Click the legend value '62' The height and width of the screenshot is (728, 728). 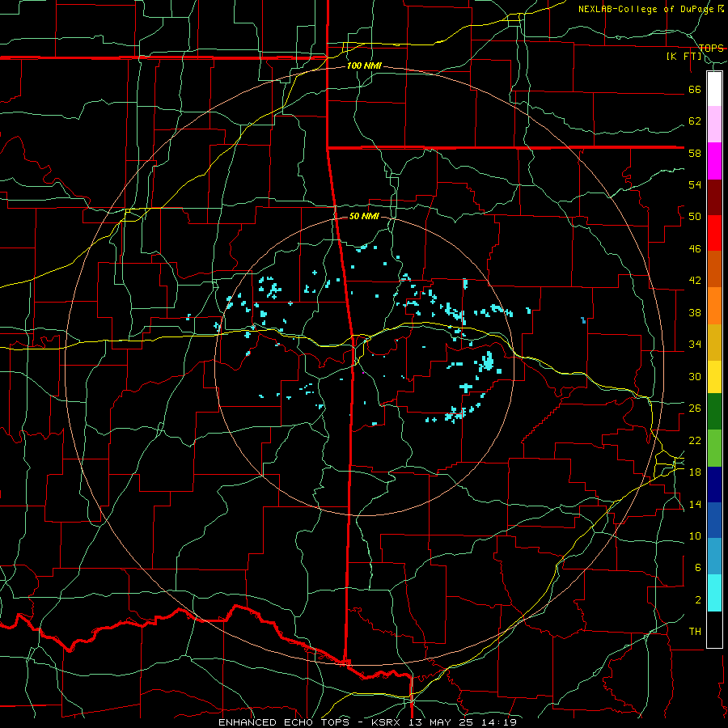coord(695,121)
